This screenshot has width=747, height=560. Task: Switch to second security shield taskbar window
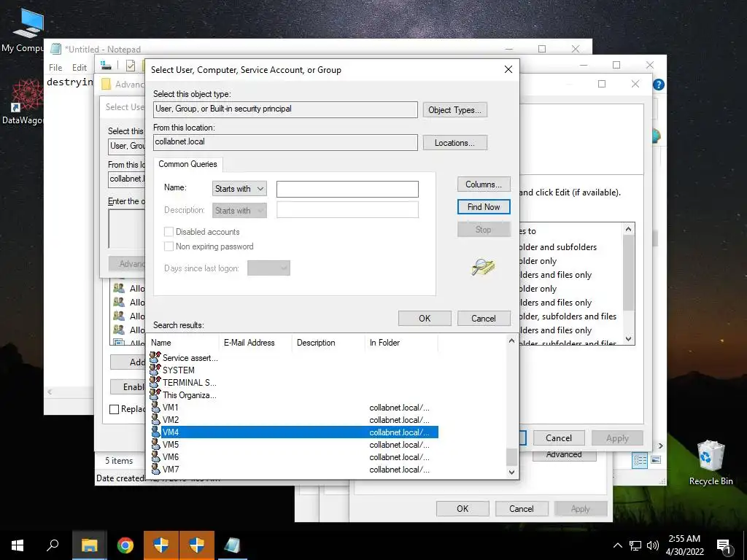(x=197, y=545)
